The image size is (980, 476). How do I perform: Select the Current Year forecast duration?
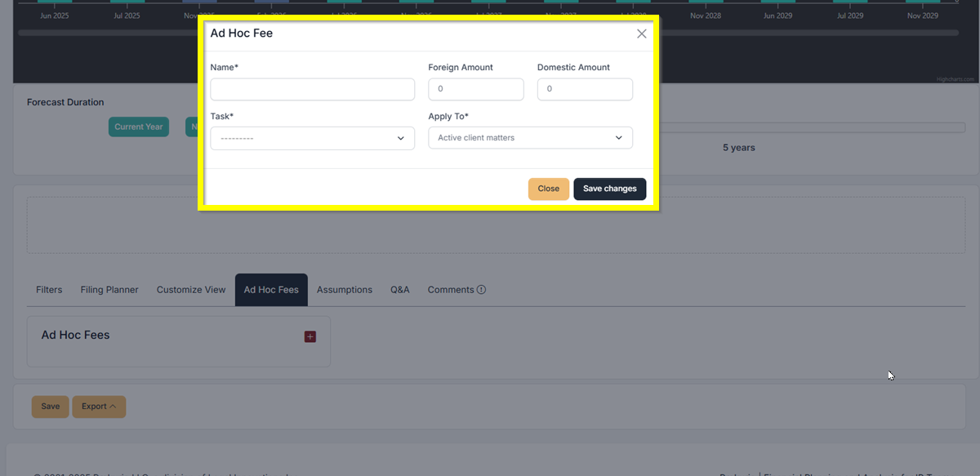138,127
